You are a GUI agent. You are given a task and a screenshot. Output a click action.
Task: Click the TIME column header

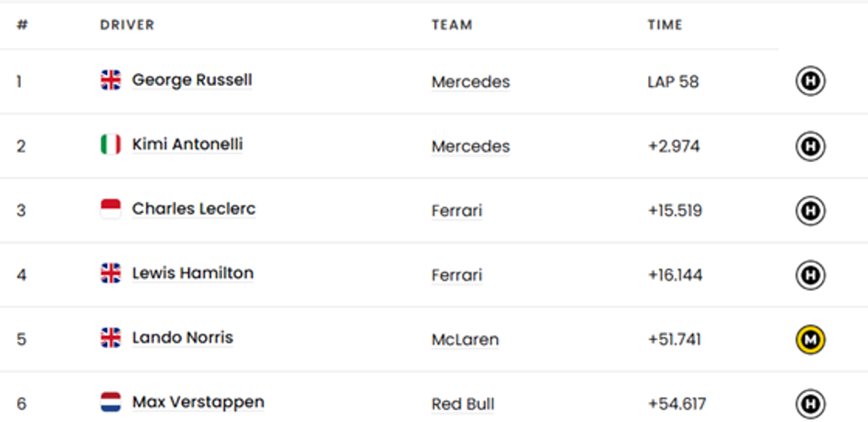(665, 25)
